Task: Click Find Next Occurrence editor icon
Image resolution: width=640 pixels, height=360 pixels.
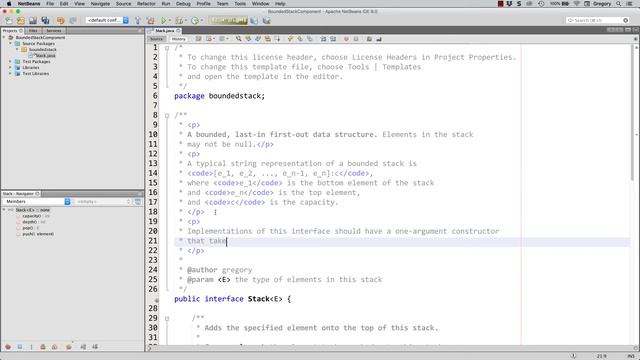Action: (x=258, y=39)
